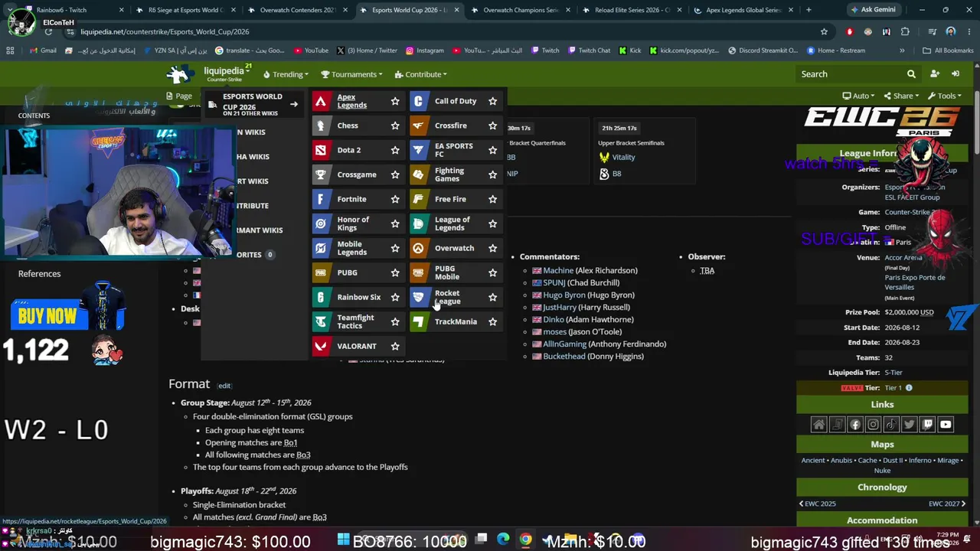Image resolution: width=980 pixels, height=551 pixels.
Task: Expand the Contribute dropdown
Action: 421,74
